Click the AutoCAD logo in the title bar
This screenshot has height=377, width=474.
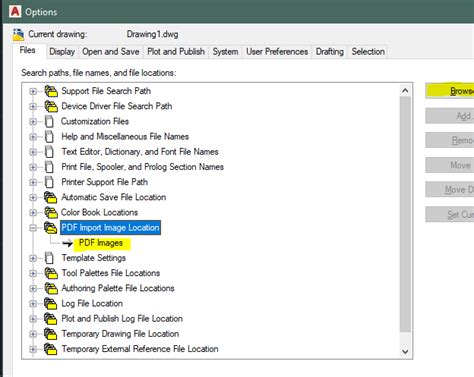click(x=15, y=12)
